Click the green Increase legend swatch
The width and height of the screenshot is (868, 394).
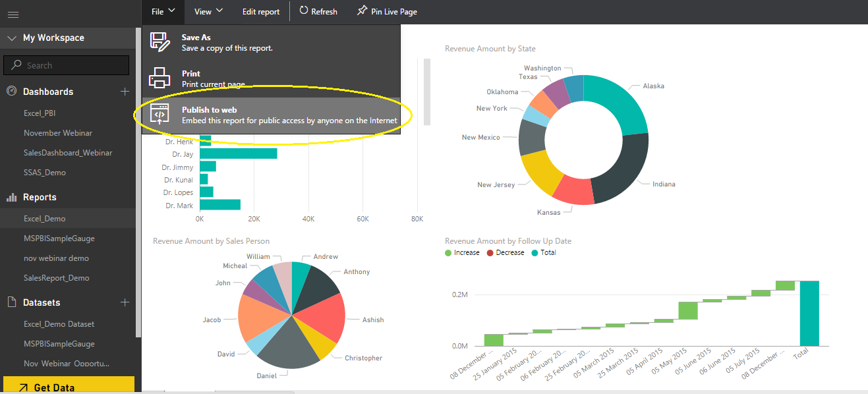[448, 252]
